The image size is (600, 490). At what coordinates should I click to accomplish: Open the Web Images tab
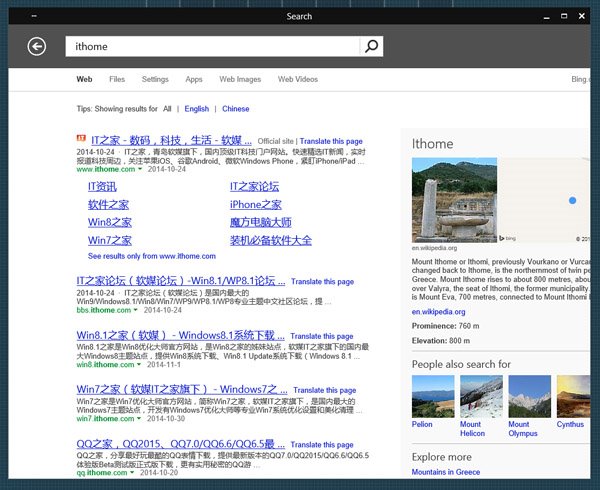tap(240, 79)
